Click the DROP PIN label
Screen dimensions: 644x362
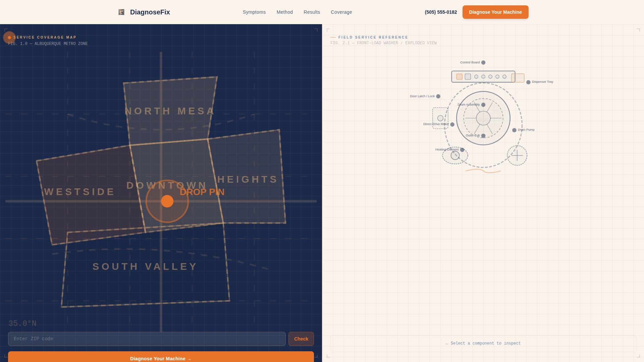tap(202, 192)
